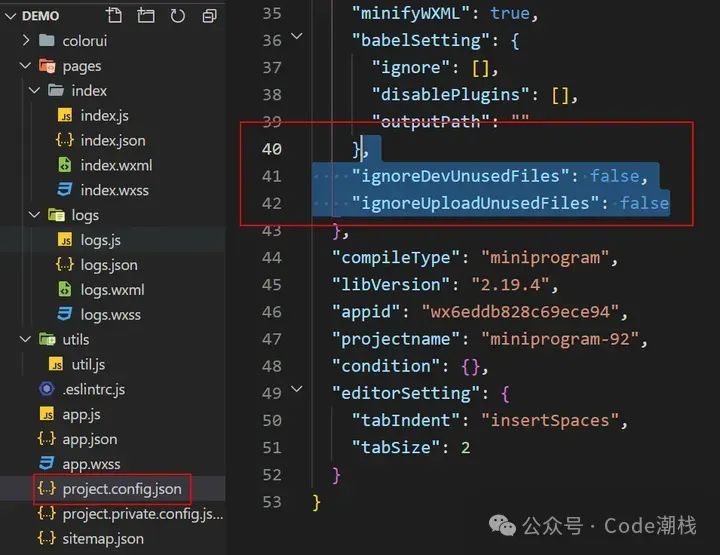The width and height of the screenshot is (720, 555).
Task: Click the "miniprogram-92" projectname value
Action: coord(560,339)
